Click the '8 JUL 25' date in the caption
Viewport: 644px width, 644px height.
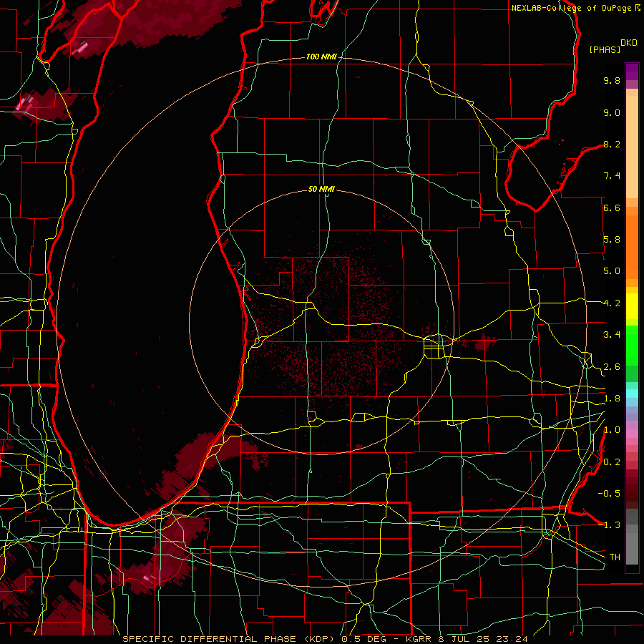coord(464,639)
